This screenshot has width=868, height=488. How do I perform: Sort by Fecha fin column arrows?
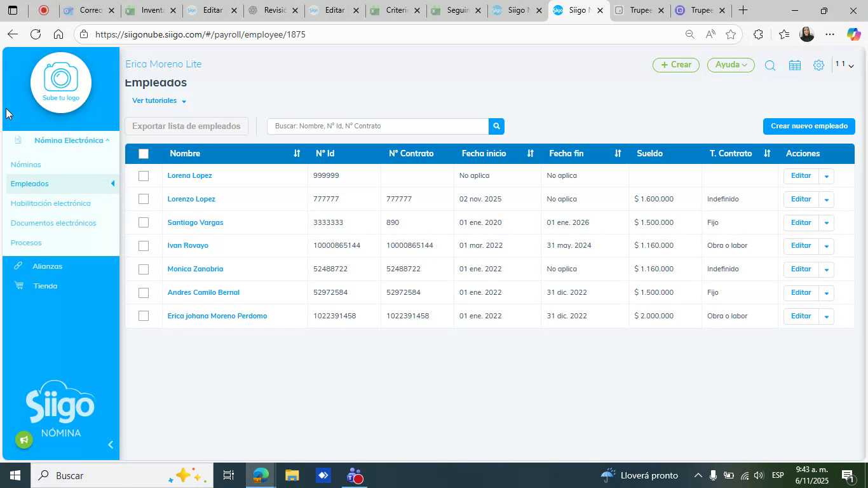pos(618,153)
